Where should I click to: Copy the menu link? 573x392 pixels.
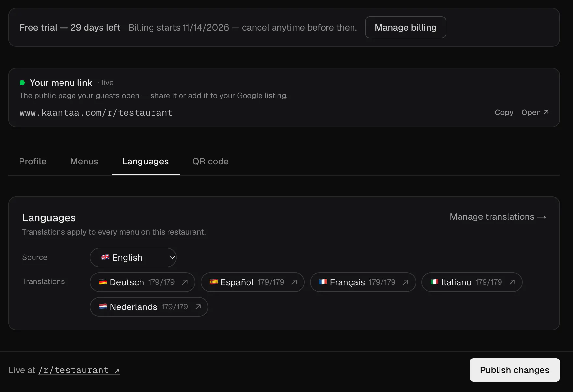[504, 112]
